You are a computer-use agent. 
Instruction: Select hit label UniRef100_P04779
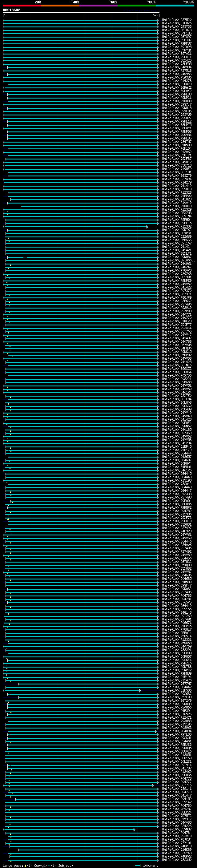click(177, 792)
